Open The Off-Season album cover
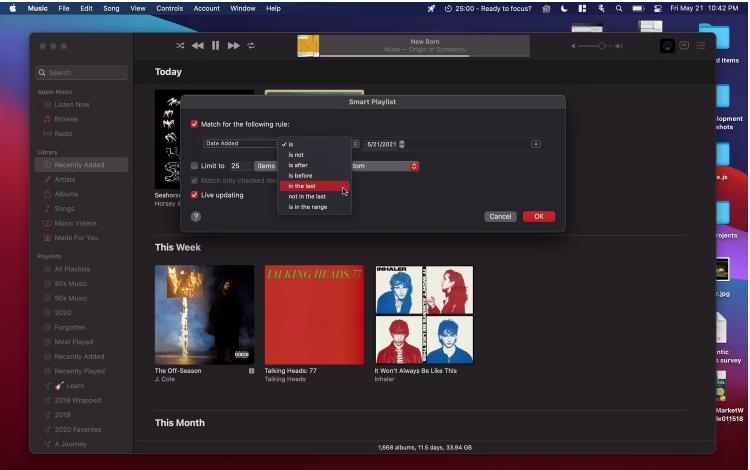The height and width of the screenshot is (470, 750). [204, 315]
